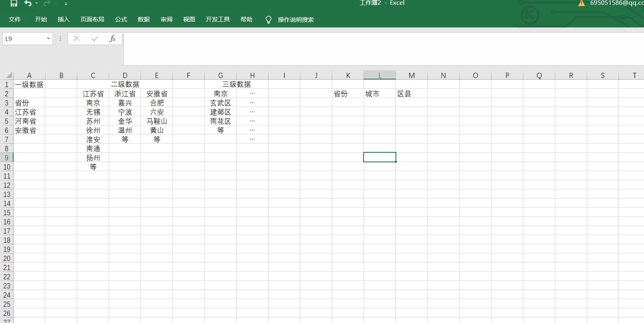Click the Save icon in the quick access toolbar
This screenshot has width=644, height=323.
point(14,3)
